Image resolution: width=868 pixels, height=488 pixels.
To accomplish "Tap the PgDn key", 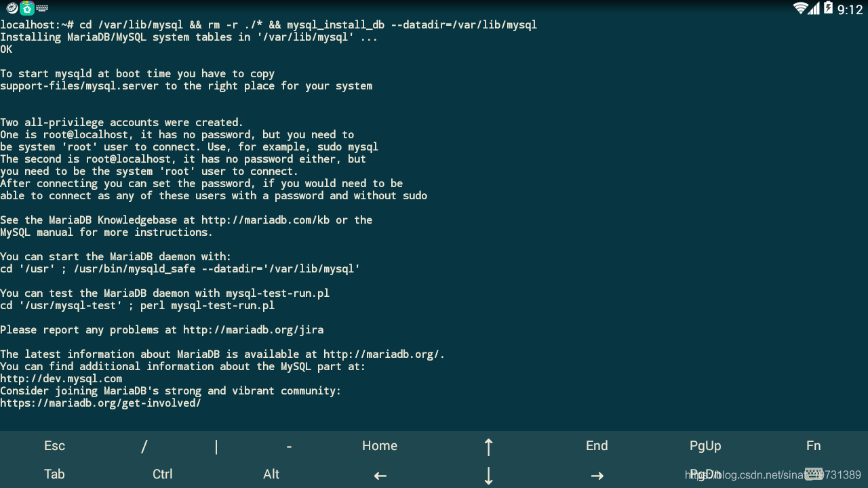I will pos(705,474).
